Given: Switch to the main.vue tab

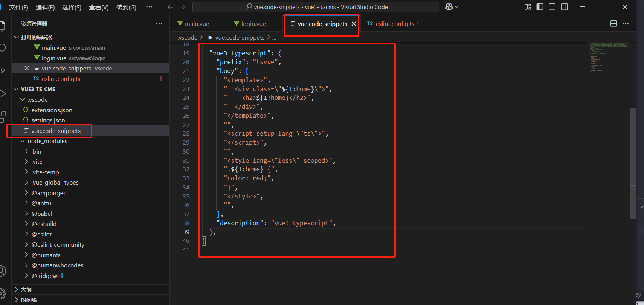Looking at the screenshot, I should pyautogui.click(x=197, y=24).
